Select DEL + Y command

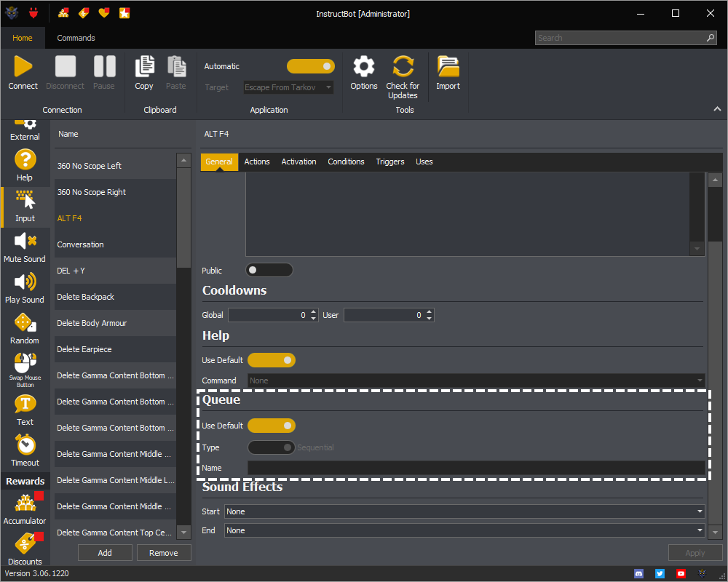click(115, 271)
